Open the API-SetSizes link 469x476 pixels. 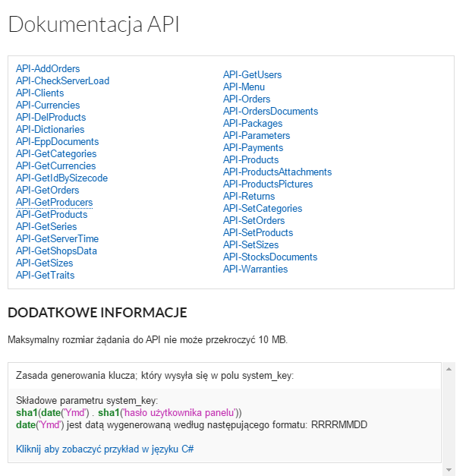pyautogui.click(x=250, y=245)
